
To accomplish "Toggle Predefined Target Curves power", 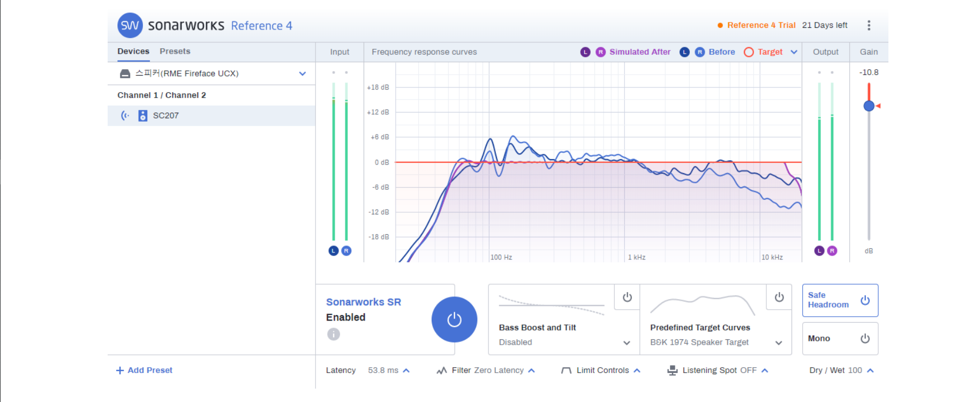I will (779, 297).
